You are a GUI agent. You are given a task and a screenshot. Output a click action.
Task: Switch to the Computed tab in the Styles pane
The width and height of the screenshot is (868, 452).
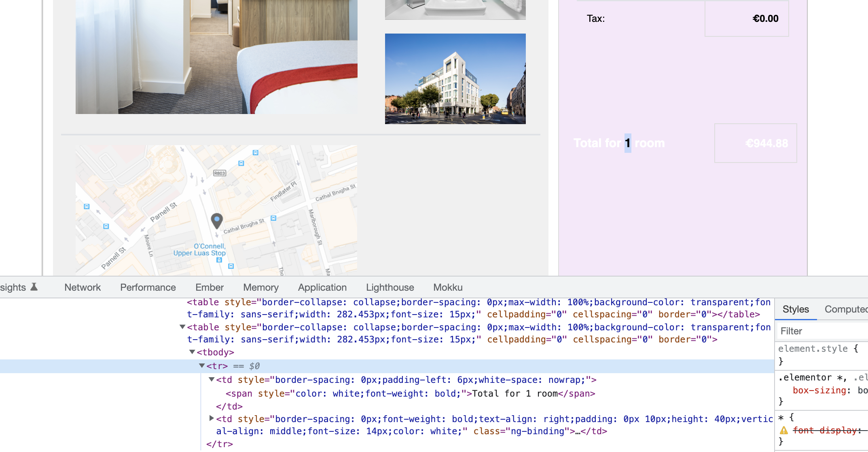click(x=846, y=309)
